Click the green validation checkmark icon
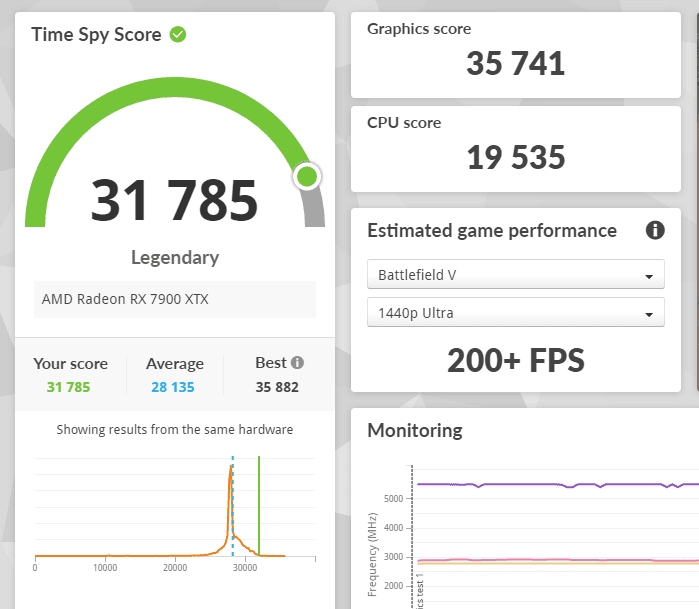This screenshot has height=609, width=699. (177, 34)
